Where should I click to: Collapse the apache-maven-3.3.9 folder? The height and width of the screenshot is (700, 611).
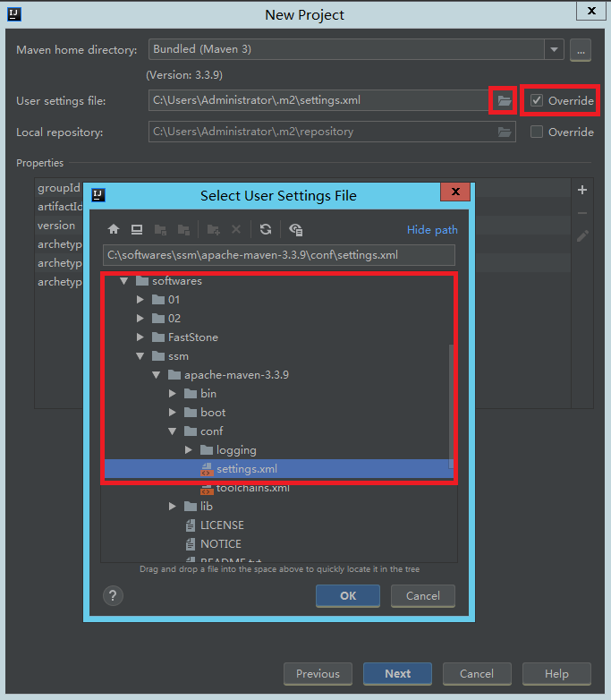click(x=157, y=375)
